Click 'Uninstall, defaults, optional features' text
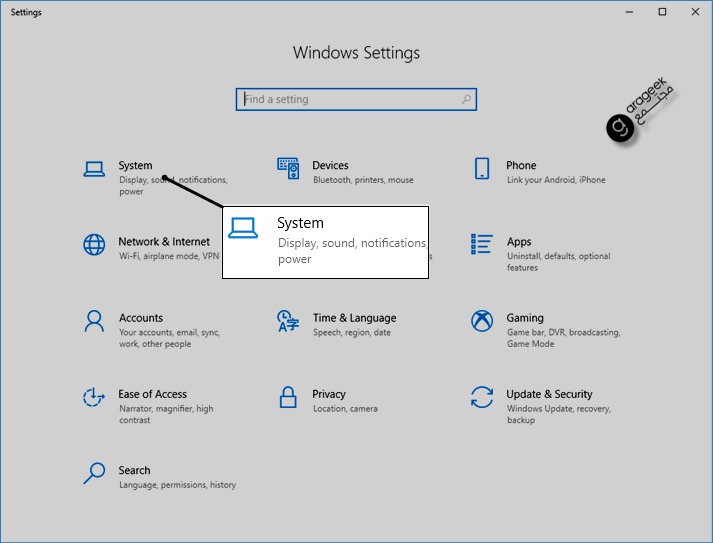Image resolution: width=713 pixels, height=543 pixels. 558,261
